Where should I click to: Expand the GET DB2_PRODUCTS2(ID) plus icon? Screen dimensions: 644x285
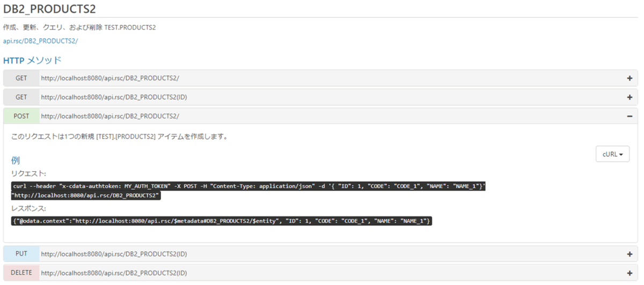pyautogui.click(x=630, y=97)
